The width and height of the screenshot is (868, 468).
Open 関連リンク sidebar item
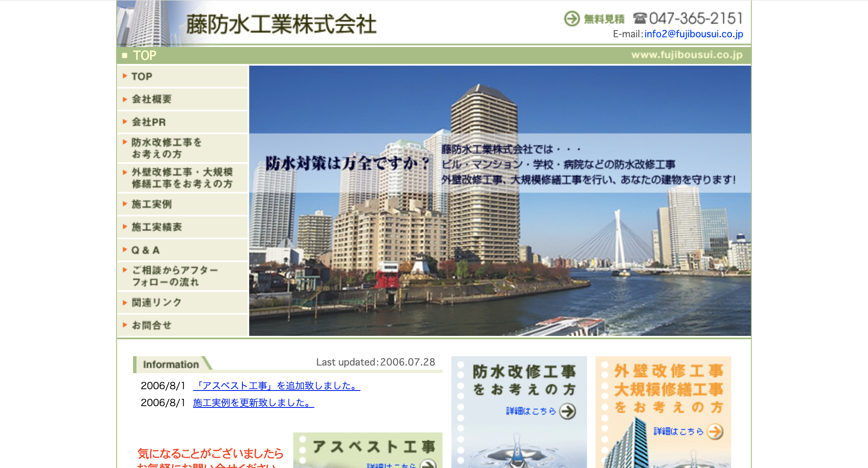click(156, 302)
